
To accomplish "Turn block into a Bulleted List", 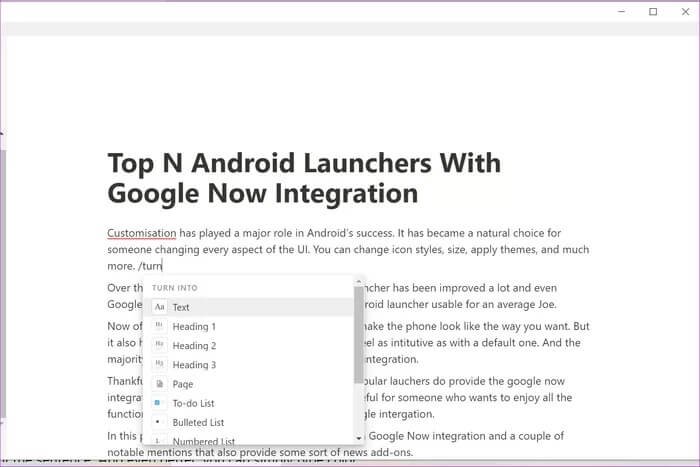I will click(x=249, y=422).
